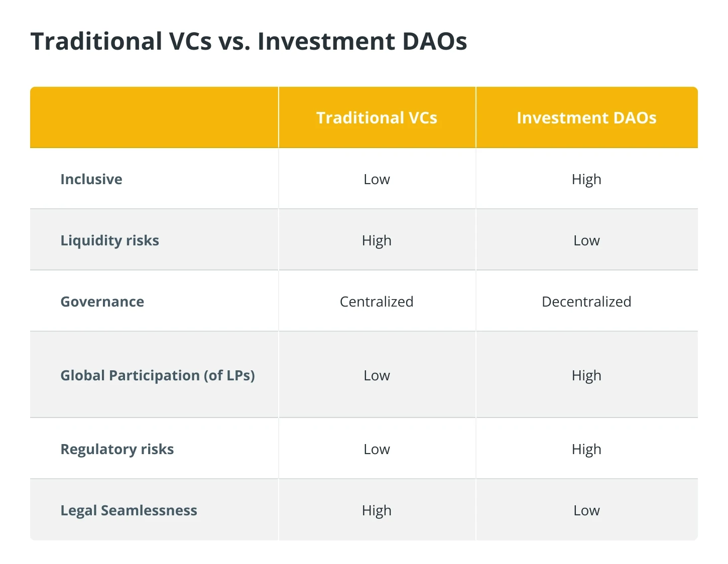Image resolution: width=728 pixels, height=564 pixels.
Task: Select the Governance row label
Action: (102, 302)
